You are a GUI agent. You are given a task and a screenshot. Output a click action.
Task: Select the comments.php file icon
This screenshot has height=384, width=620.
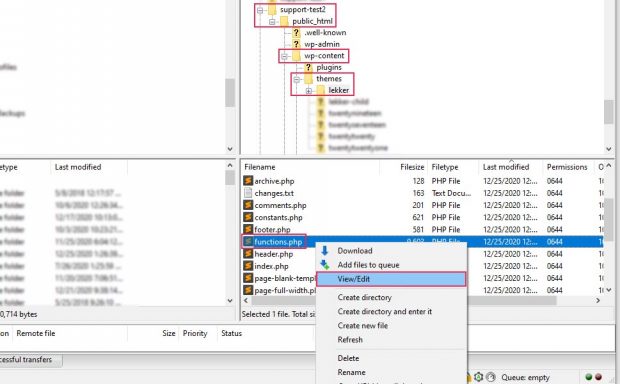[x=248, y=205]
